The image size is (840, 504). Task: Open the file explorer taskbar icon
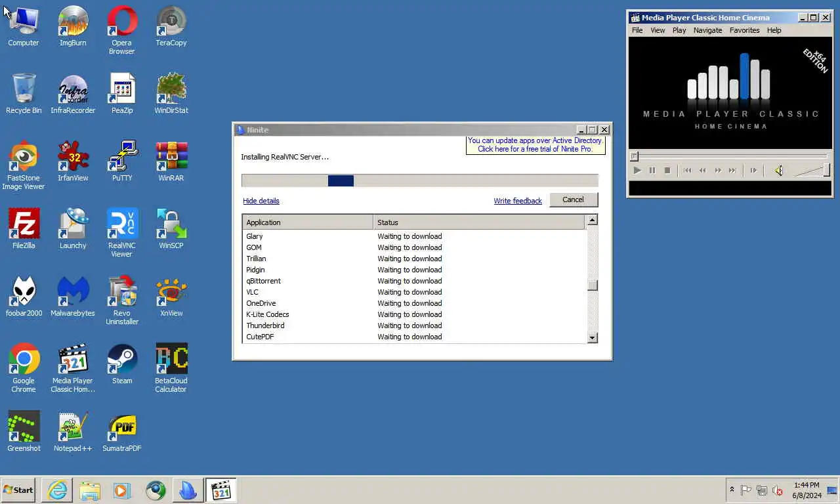(90, 490)
